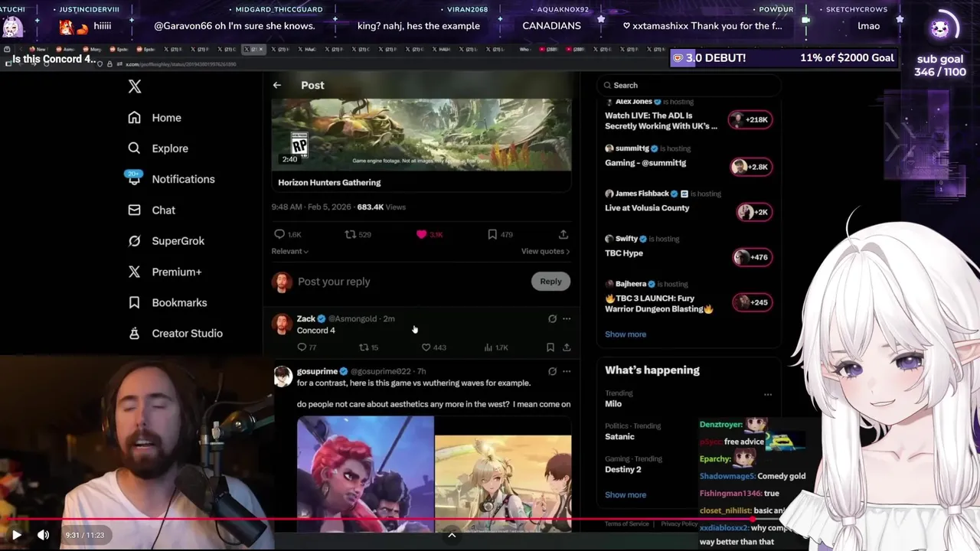Unlike the main post via pink heart
This screenshot has height=551, width=980.
point(421,234)
